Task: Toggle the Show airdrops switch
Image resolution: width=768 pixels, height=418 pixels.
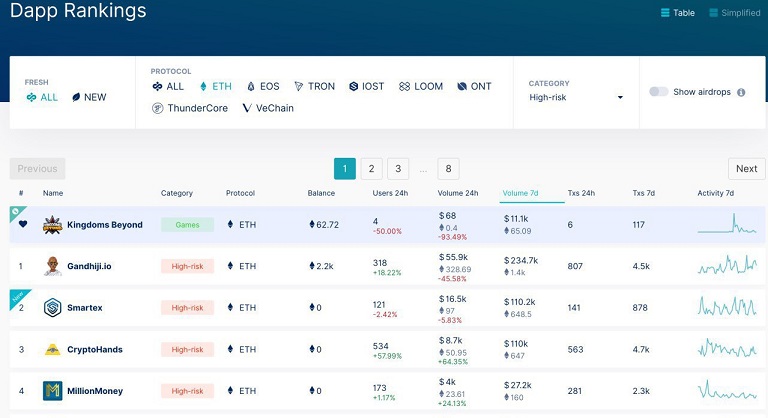Action: (658, 92)
